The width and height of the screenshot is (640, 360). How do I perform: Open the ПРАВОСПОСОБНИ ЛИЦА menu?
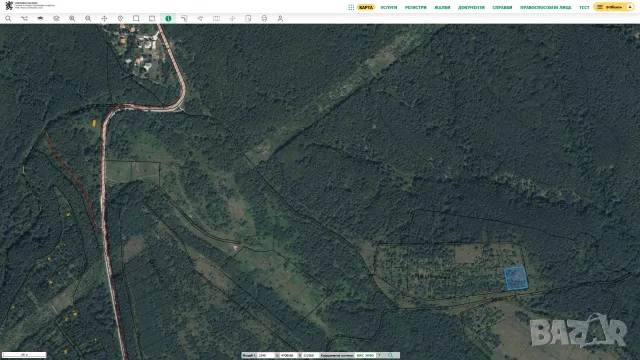(x=546, y=7)
